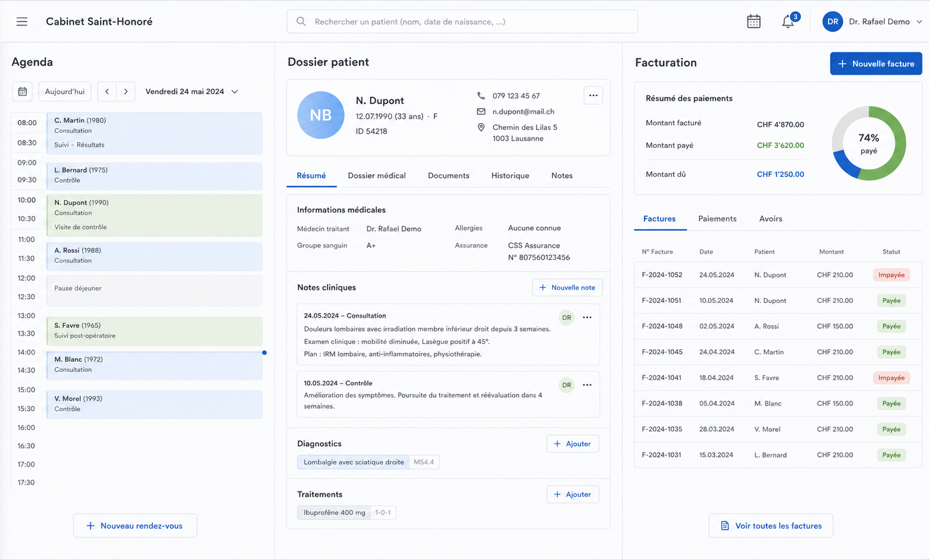Go to next day in agenda

(126, 92)
